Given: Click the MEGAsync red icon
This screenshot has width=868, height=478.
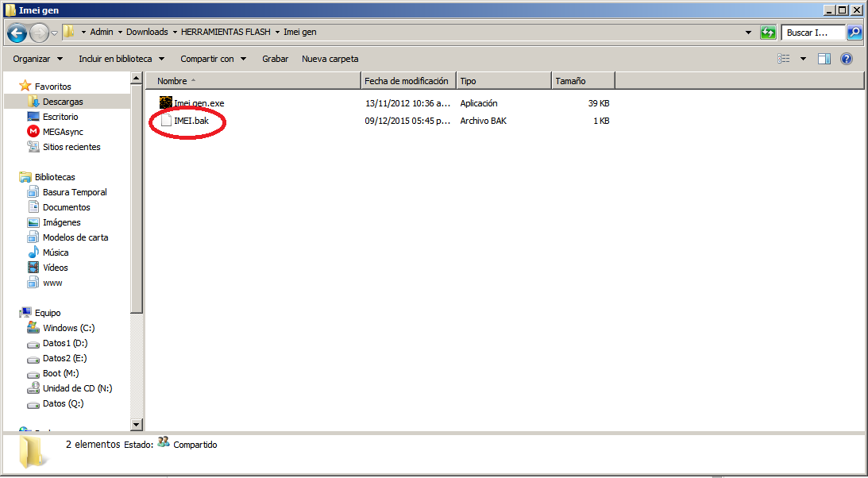Looking at the screenshot, I should tap(33, 132).
